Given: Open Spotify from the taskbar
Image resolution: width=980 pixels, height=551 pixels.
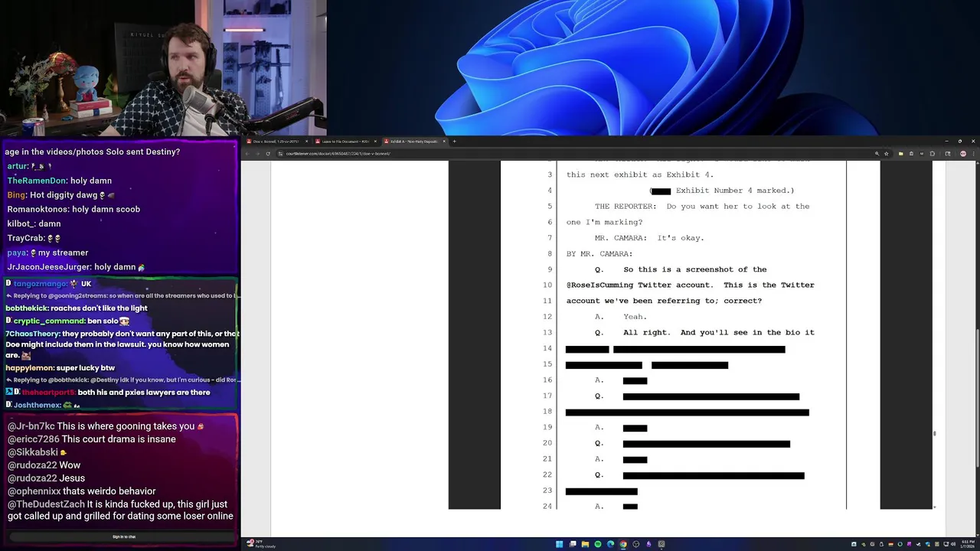Looking at the screenshot, I should pyautogui.click(x=598, y=544).
